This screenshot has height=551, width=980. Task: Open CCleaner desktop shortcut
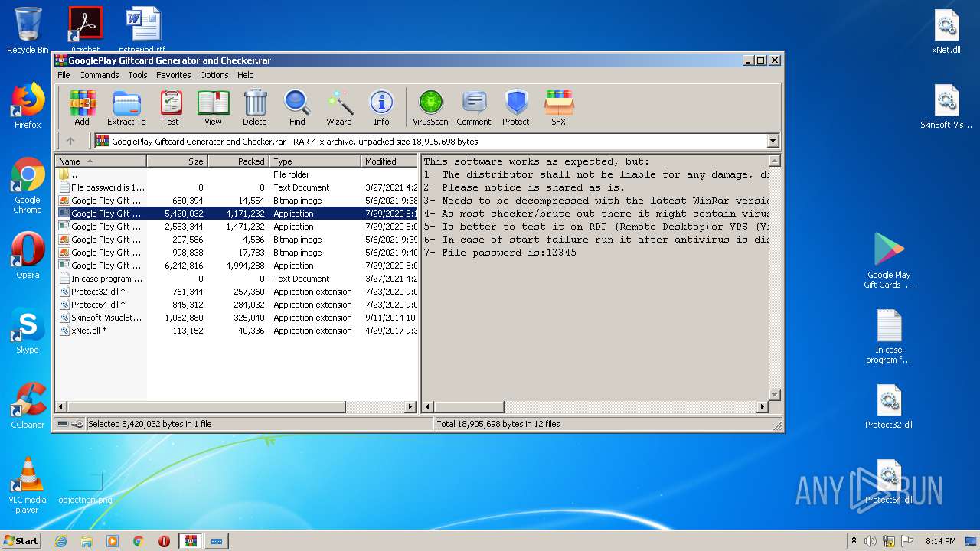click(x=28, y=406)
